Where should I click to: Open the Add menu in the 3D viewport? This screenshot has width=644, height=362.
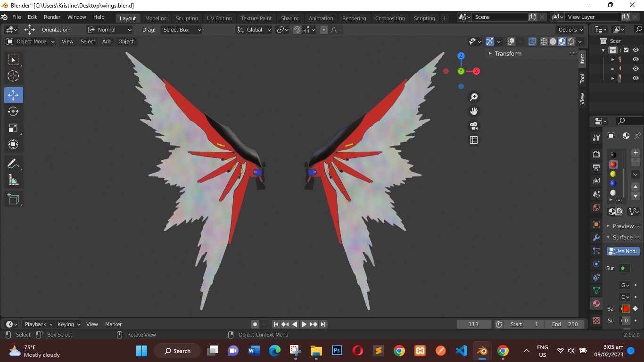coord(107,41)
